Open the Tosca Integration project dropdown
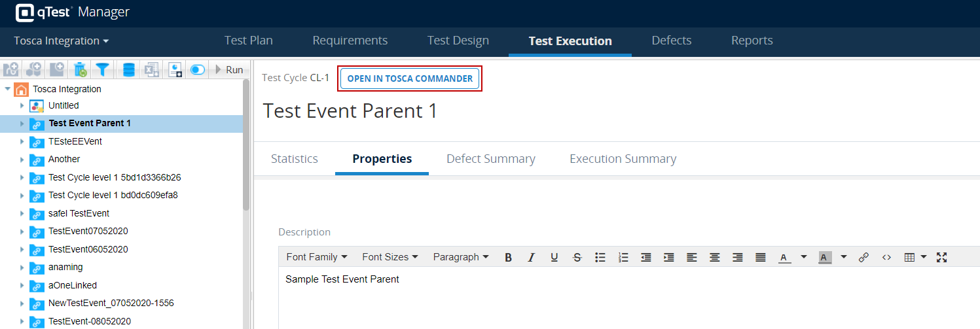Screen dimensions: 980x329 (x=62, y=41)
